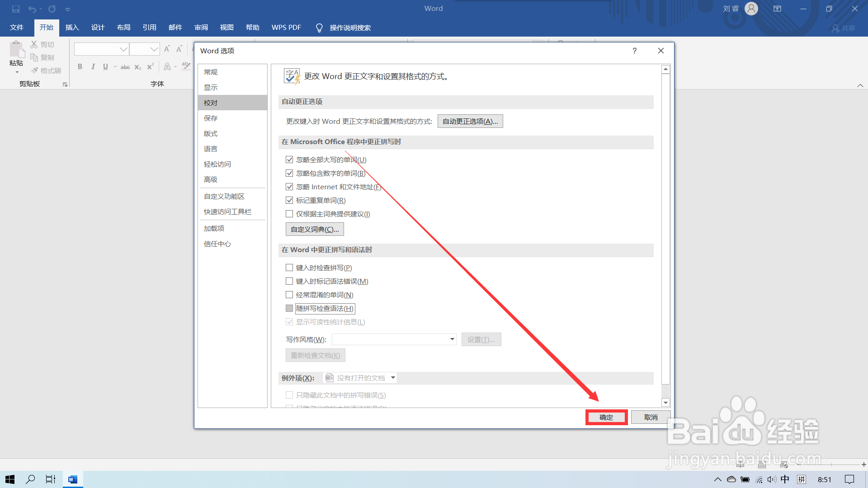Click Increase Font Size icon
868x488 pixels.
tap(167, 49)
